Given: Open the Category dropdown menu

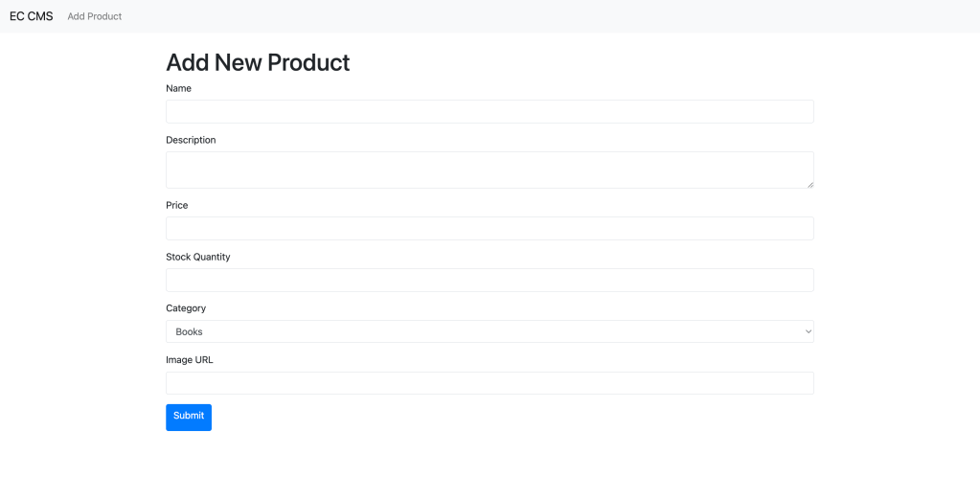Looking at the screenshot, I should (490, 332).
